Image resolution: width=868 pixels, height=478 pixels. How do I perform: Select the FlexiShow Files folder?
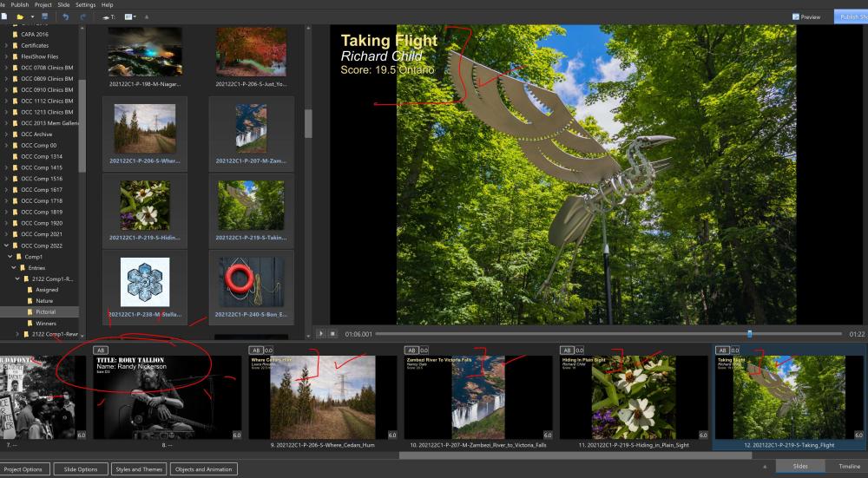(x=39, y=56)
